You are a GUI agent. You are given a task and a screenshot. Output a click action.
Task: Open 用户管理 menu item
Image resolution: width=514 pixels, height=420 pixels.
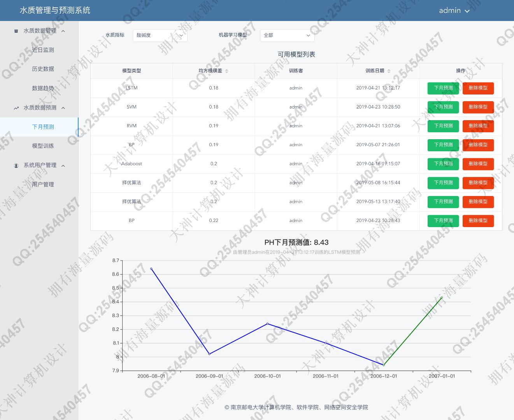43,185
